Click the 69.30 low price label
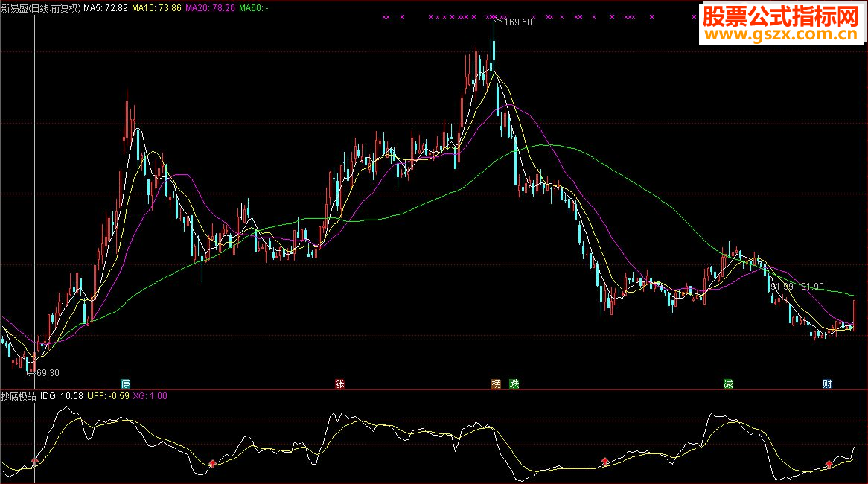The width and height of the screenshot is (868, 484). tap(48, 373)
